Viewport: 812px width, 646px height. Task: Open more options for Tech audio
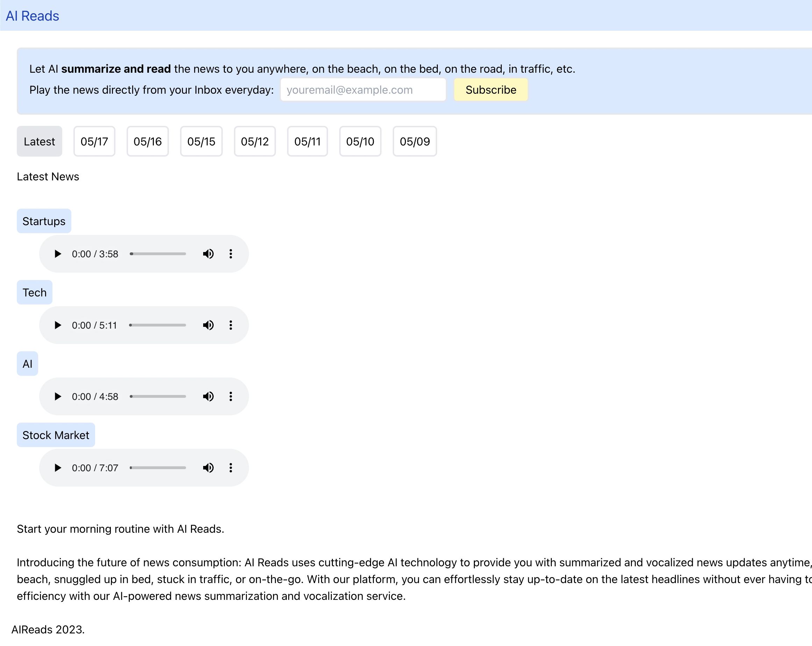[231, 325]
